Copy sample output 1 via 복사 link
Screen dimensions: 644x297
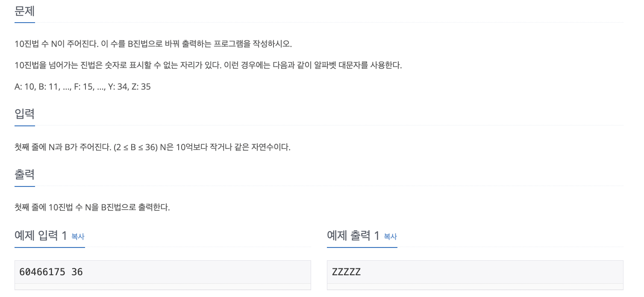click(390, 236)
